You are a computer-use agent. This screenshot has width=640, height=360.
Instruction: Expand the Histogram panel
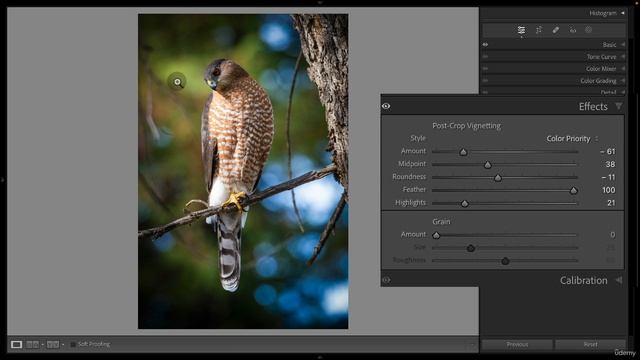(x=623, y=13)
